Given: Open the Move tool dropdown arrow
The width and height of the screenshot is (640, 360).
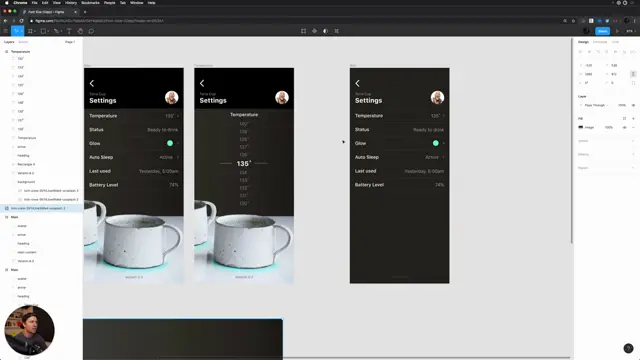Looking at the screenshot, I should click(22, 31).
